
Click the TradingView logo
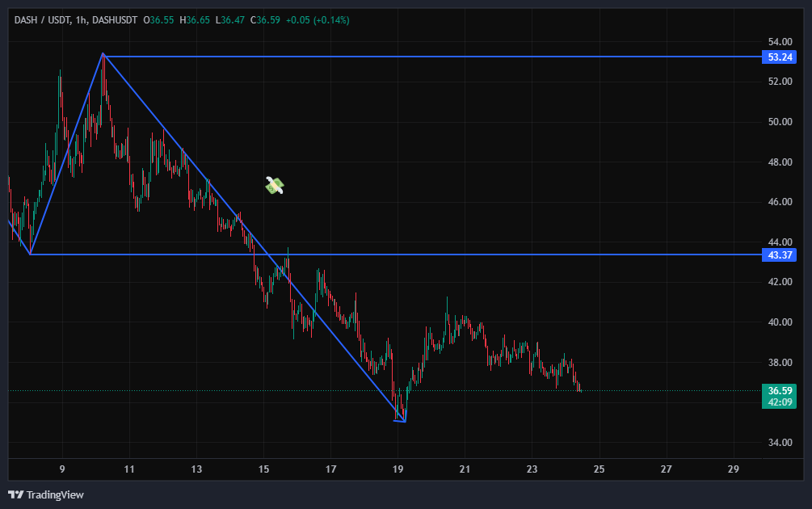point(46,494)
